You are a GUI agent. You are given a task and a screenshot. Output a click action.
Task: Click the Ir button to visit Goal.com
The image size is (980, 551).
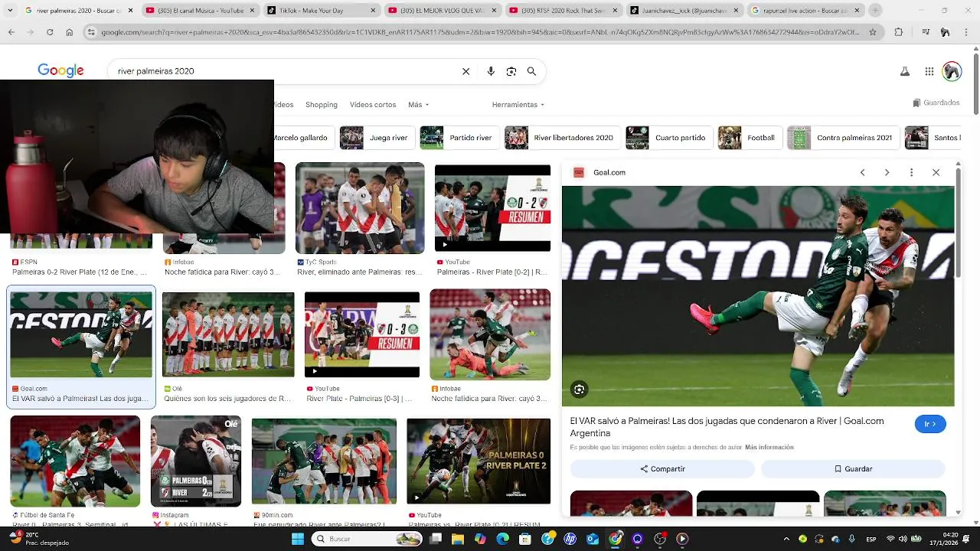(930, 424)
